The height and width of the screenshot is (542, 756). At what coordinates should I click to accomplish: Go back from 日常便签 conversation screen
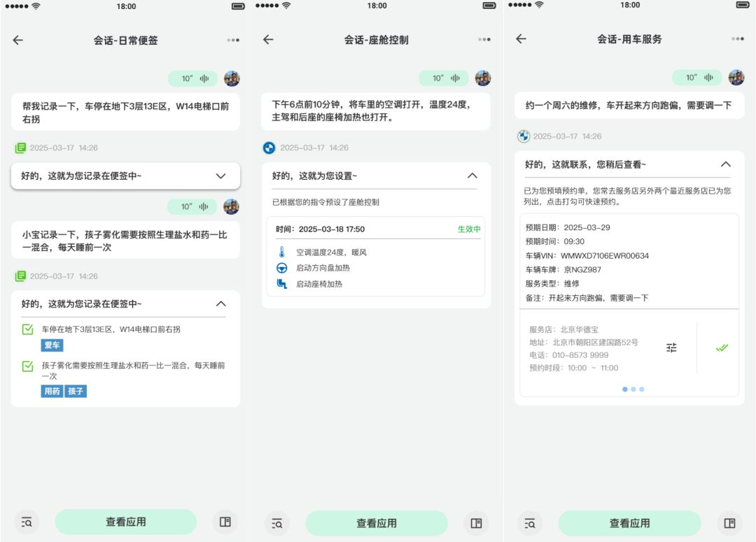point(18,40)
